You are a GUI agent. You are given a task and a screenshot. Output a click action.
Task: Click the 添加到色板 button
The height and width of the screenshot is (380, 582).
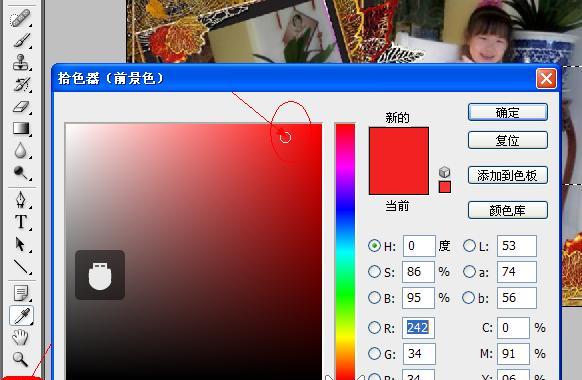pyautogui.click(x=508, y=175)
